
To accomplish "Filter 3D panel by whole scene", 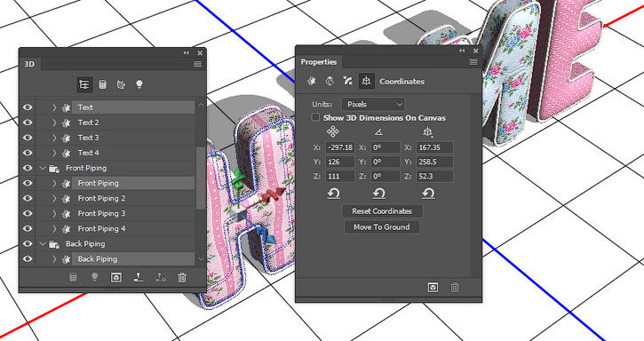I will (84, 84).
